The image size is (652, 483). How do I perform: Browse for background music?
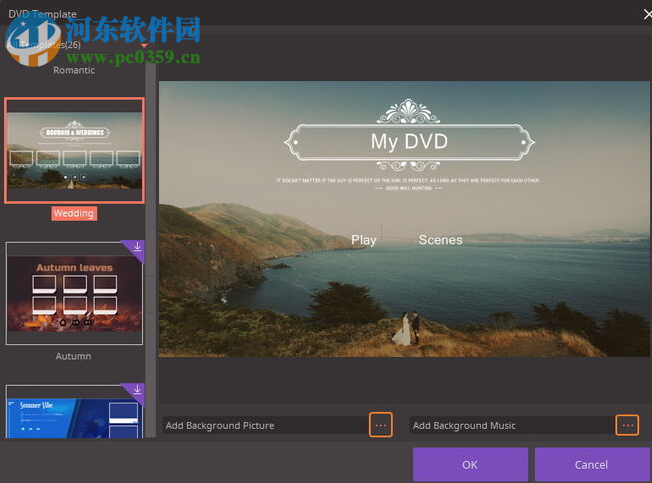point(627,425)
